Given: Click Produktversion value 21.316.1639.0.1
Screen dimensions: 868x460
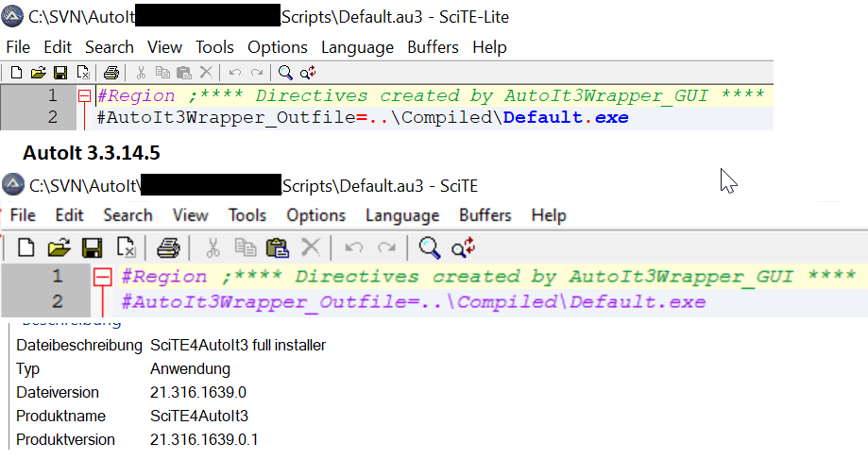Looking at the screenshot, I should 204,439.
